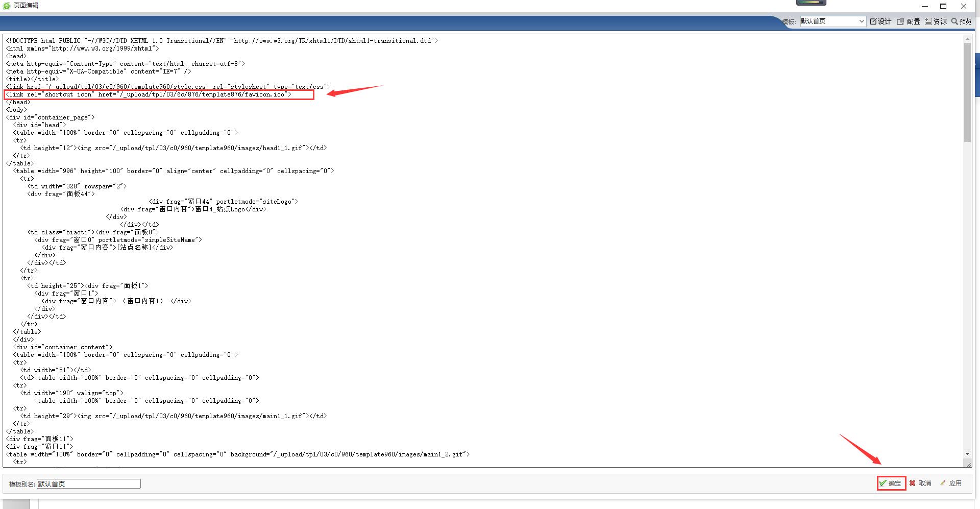Open the 配置 configuration panel

pyautogui.click(x=909, y=21)
